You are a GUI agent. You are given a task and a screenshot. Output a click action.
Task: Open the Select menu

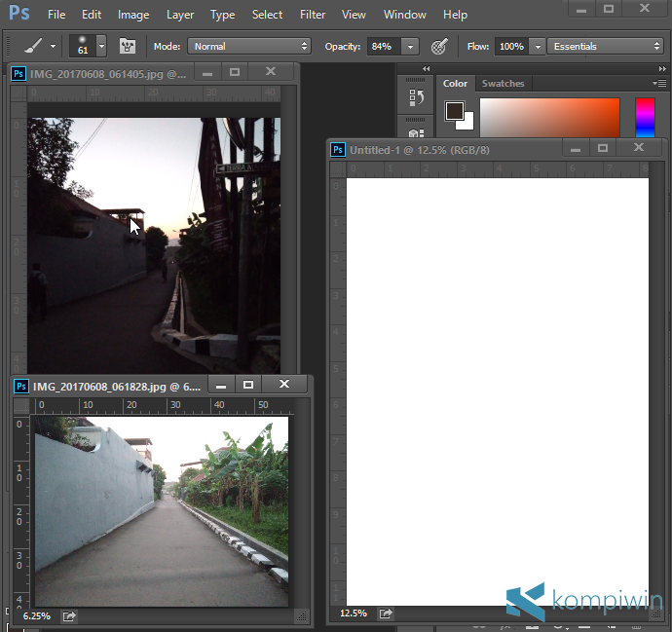[267, 15]
